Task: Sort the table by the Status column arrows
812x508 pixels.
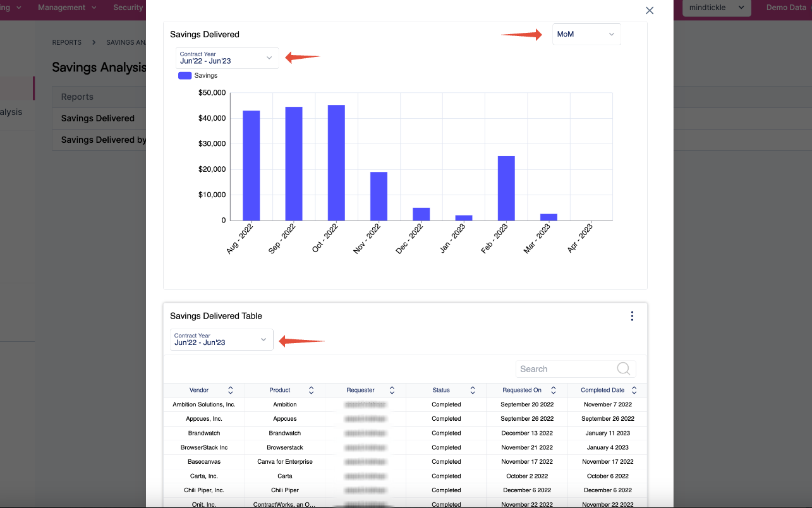Action: (473, 390)
